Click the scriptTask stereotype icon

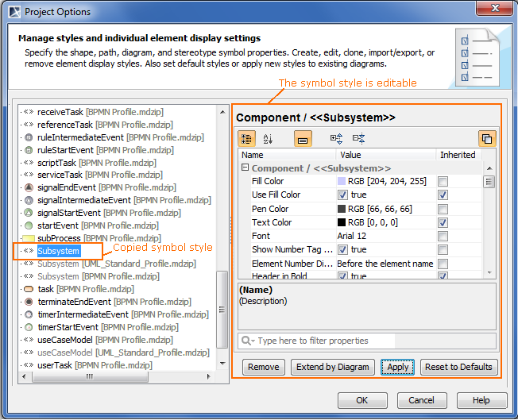click(29, 163)
